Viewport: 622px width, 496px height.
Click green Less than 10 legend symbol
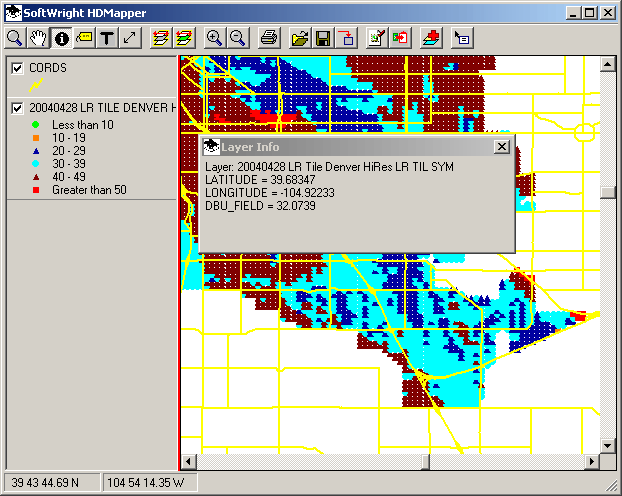[x=36, y=125]
